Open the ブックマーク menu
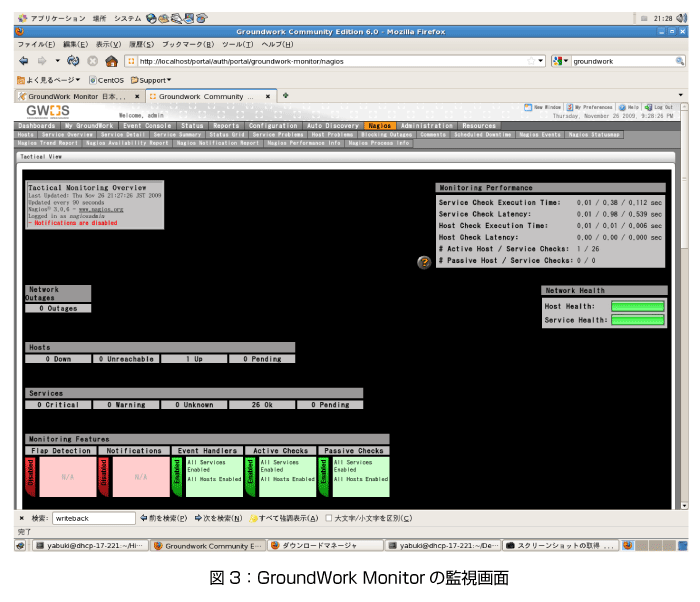 (x=188, y=44)
